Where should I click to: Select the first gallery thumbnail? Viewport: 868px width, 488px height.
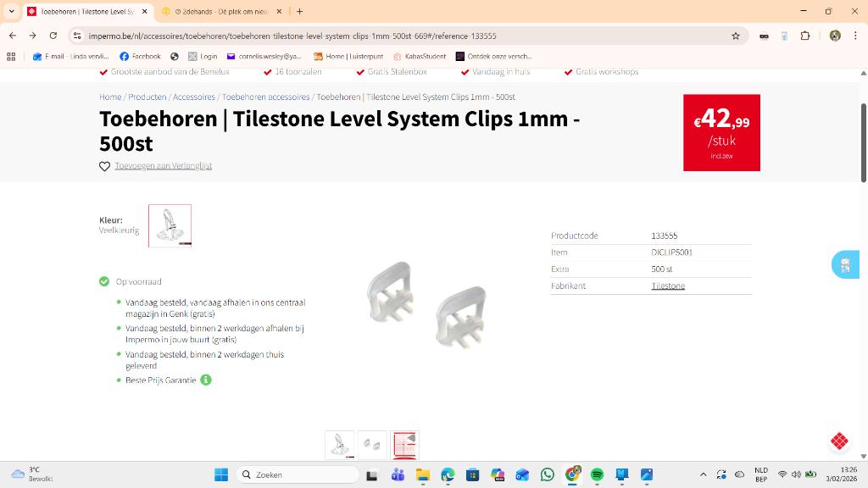click(339, 445)
